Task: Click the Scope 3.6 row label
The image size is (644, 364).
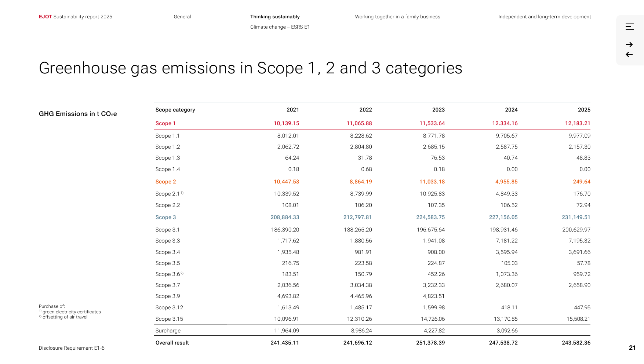Action: (169, 274)
